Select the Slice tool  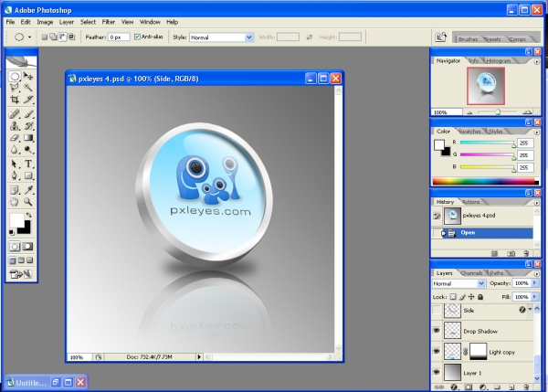coord(28,100)
